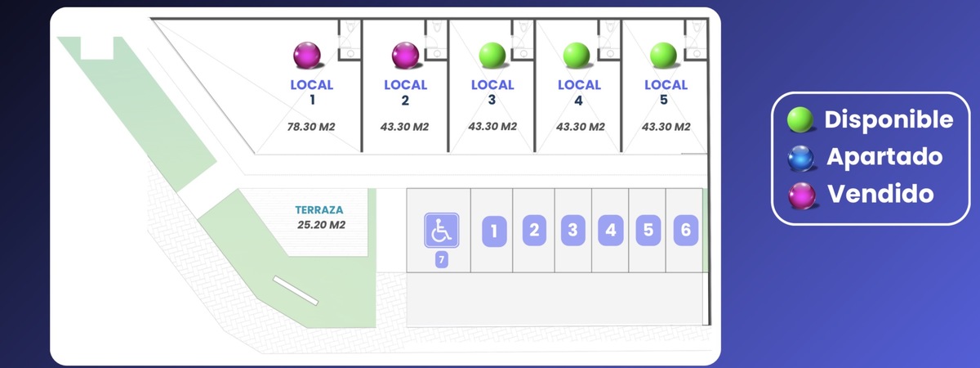Click the green available marker on Local 3
The height and width of the screenshot is (368, 980).
[492, 56]
